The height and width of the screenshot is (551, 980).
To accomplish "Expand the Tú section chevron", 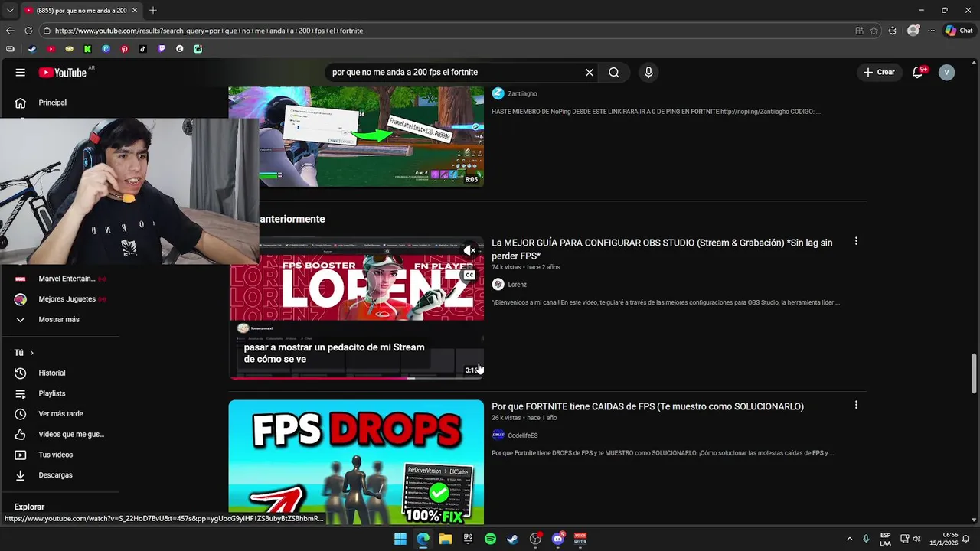I will pos(31,353).
